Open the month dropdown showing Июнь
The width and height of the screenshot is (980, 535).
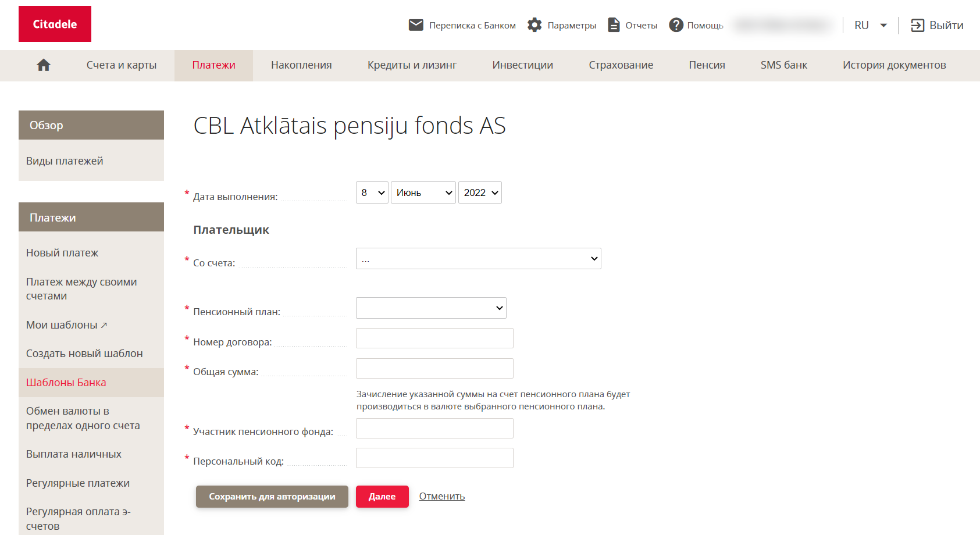(423, 192)
